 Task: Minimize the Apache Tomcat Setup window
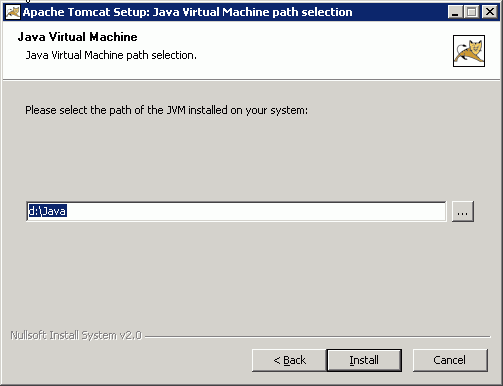click(x=455, y=12)
